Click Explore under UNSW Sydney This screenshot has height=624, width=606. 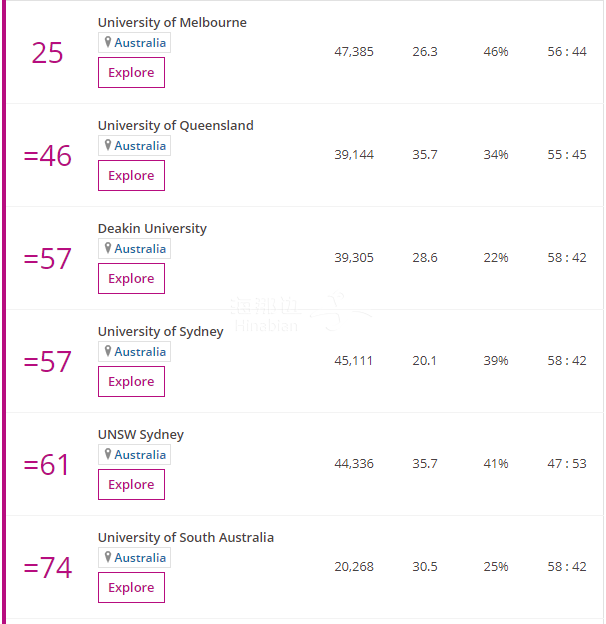coord(131,484)
